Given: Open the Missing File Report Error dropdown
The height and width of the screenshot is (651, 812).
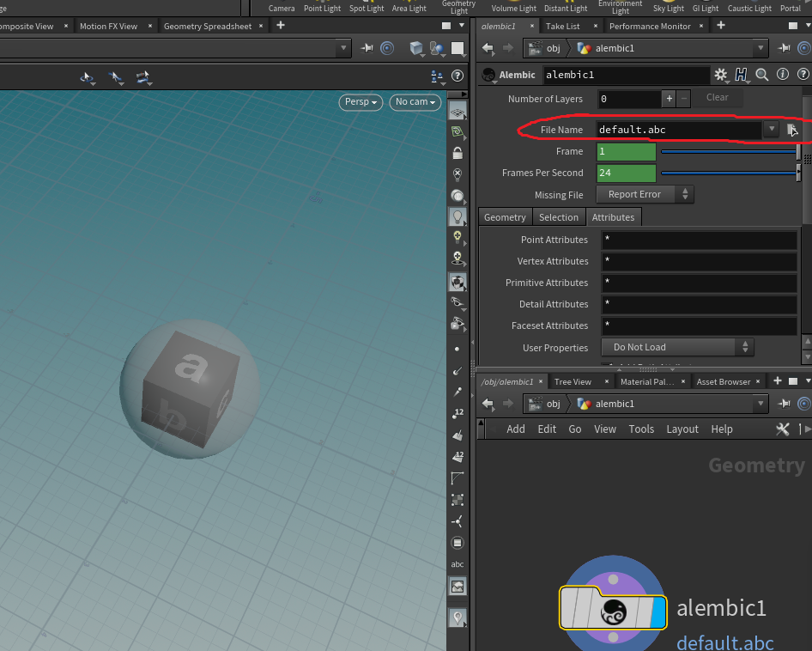Looking at the screenshot, I should (645, 194).
